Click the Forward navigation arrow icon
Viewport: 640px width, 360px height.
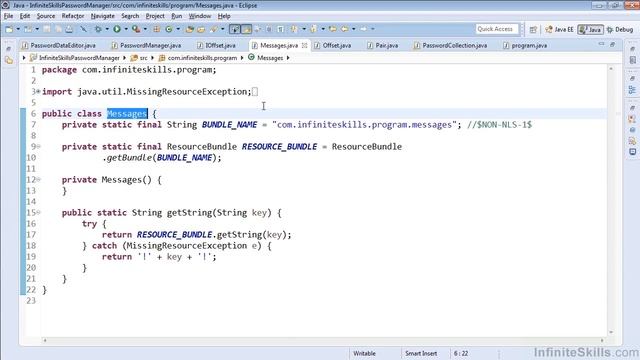(363, 29)
